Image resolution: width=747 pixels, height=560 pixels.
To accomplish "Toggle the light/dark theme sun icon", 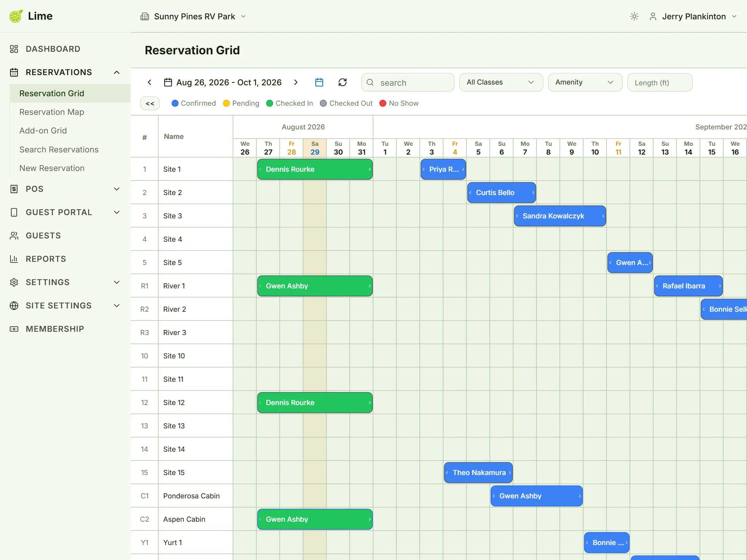I will [634, 16].
